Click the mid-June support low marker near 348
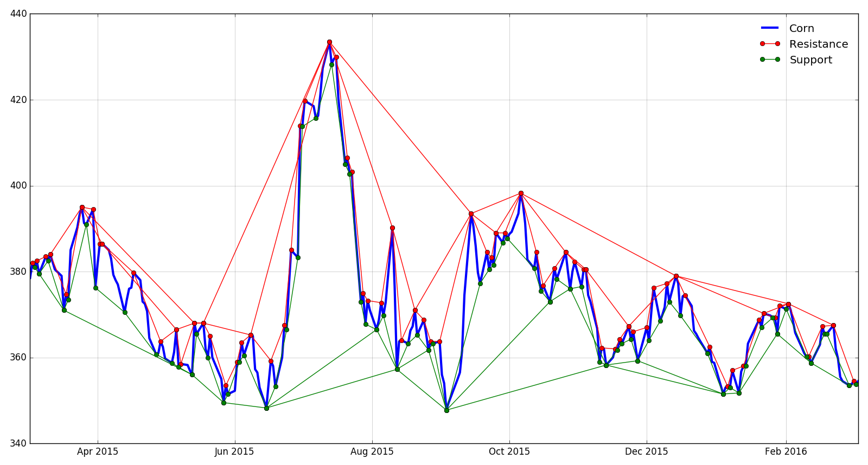The image size is (868, 465). click(x=266, y=408)
